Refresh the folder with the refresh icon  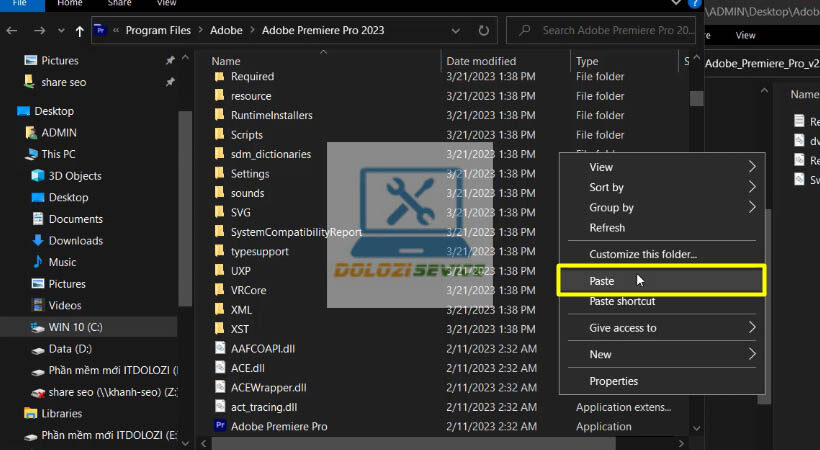484,31
